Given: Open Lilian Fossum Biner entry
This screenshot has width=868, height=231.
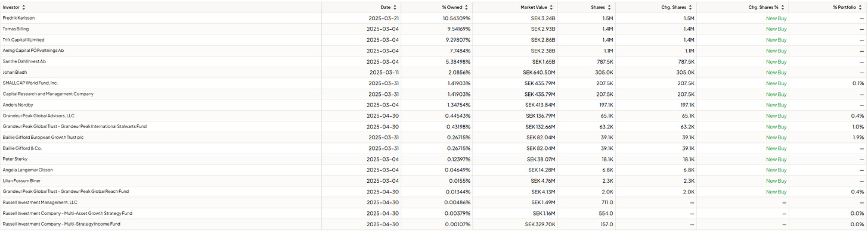Looking at the screenshot, I should pyautogui.click(x=21, y=180).
